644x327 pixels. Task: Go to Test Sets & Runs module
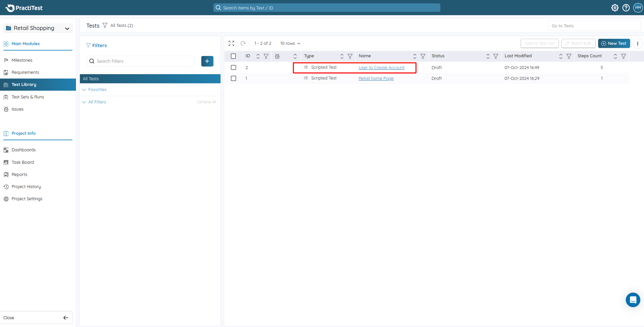(x=28, y=97)
